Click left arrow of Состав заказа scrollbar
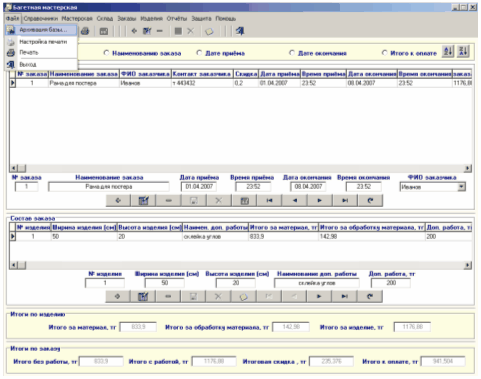The width and height of the screenshot is (481, 379). (x=14, y=265)
